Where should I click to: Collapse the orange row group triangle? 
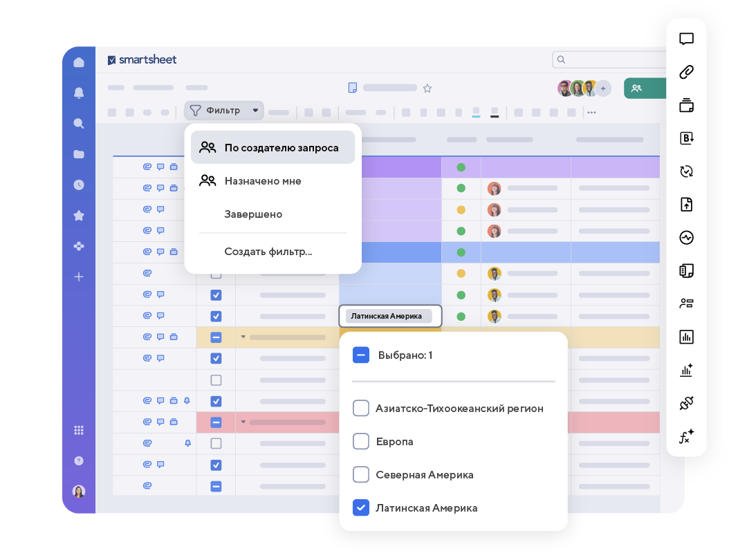243,337
